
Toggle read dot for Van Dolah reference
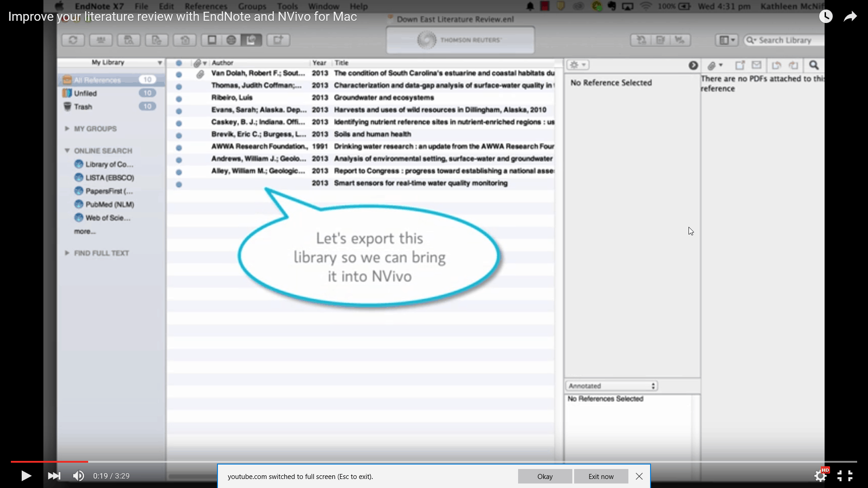(x=179, y=75)
